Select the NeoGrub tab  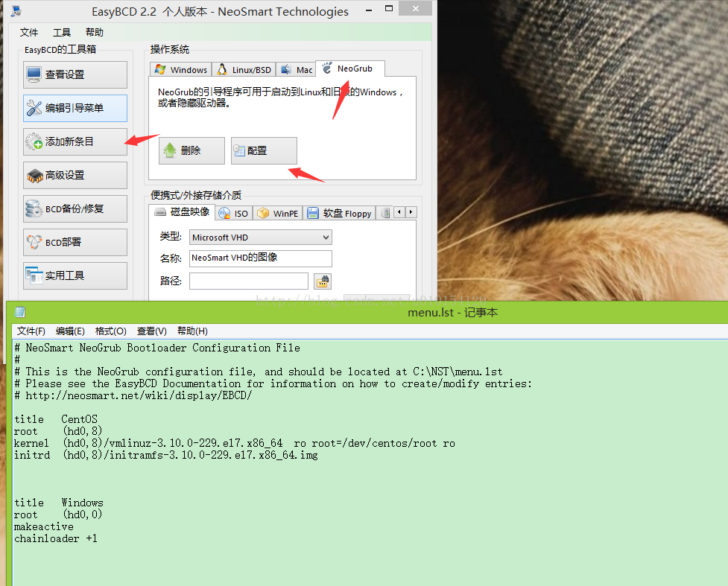350,69
